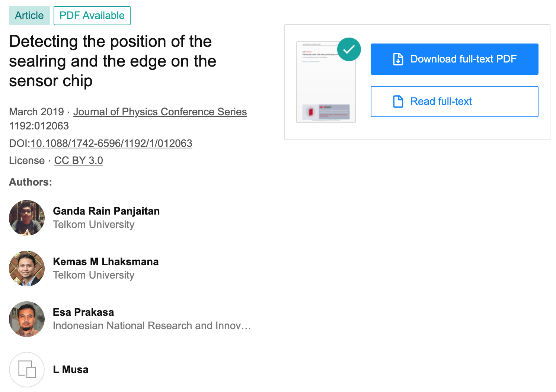Open author name Esa Prakasa
556x392 pixels.
[83, 312]
